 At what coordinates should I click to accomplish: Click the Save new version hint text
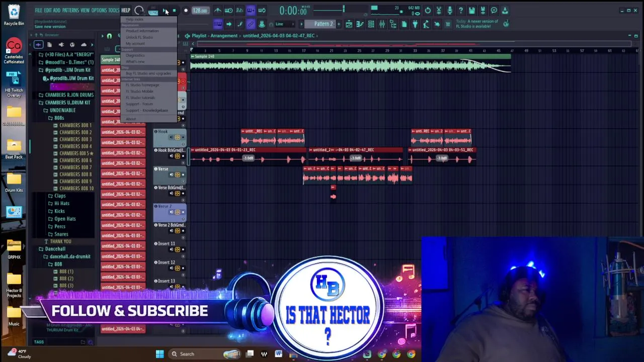[x=50, y=27]
